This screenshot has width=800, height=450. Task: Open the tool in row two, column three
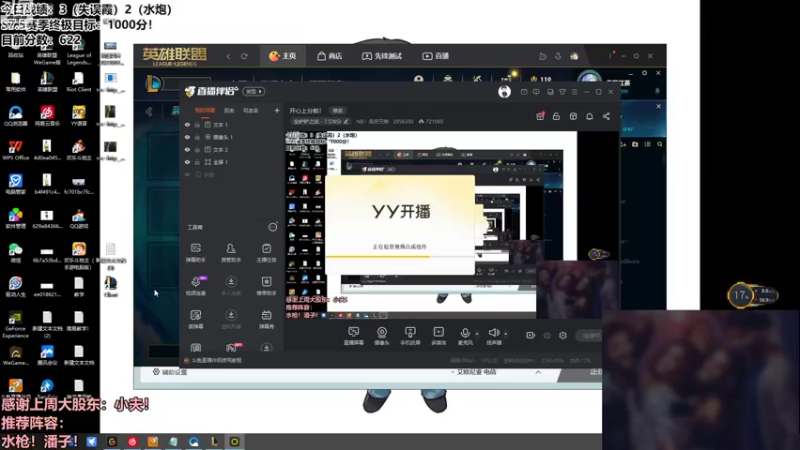pos(266,286)
